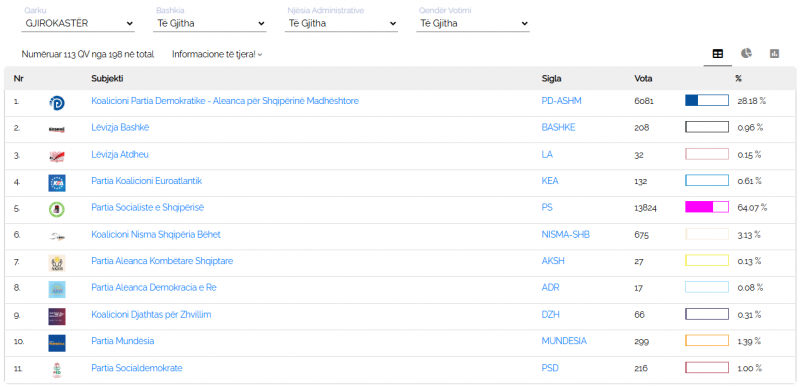
Task: Click the PD-ASHM coalition party logo
Action: tap(57, 103)
